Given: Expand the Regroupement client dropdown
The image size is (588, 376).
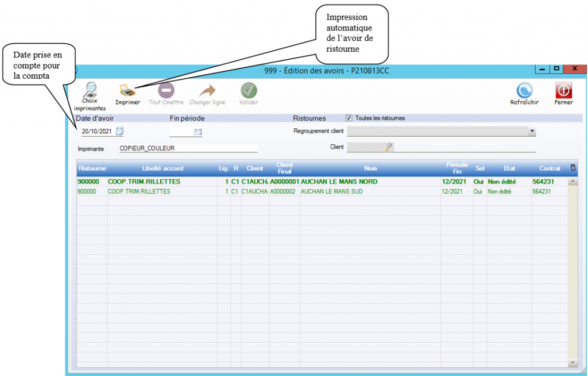Looking at the screenshot, I should click(x=532, y=132).
